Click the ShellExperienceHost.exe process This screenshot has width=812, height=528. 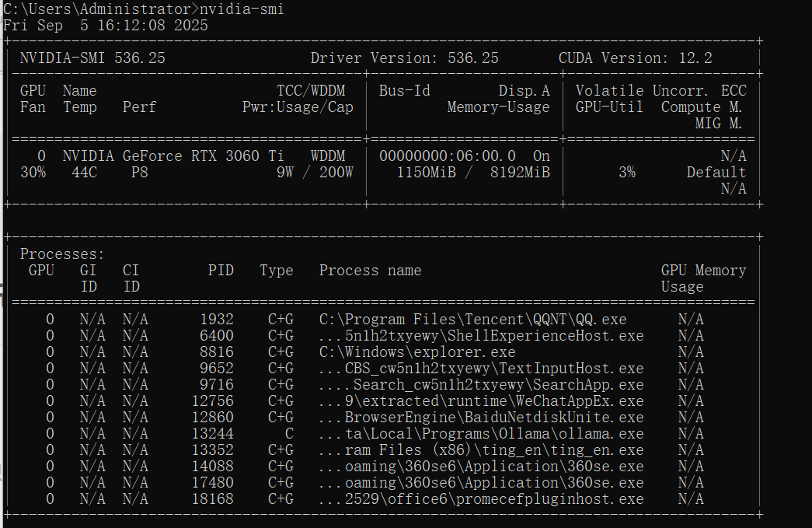pos(482,336)
